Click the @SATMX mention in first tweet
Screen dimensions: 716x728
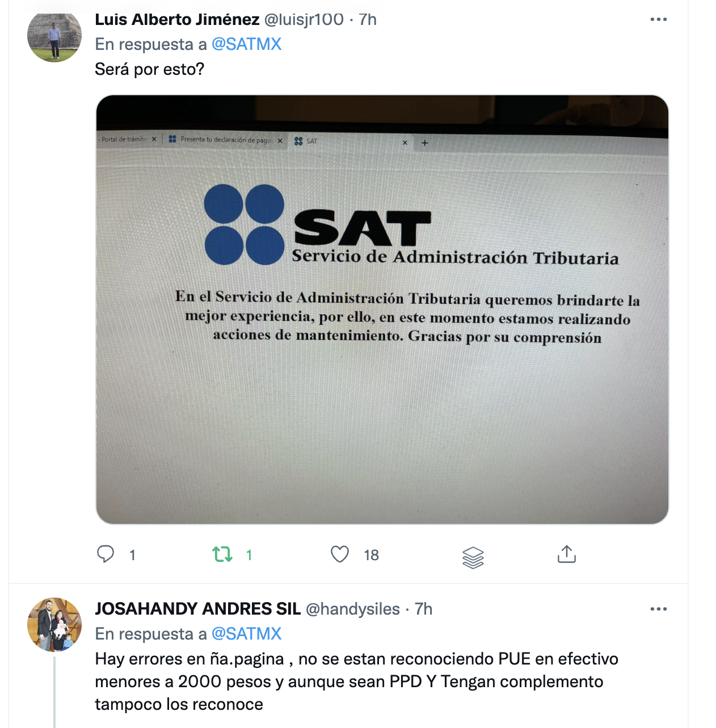click(246, 44)
